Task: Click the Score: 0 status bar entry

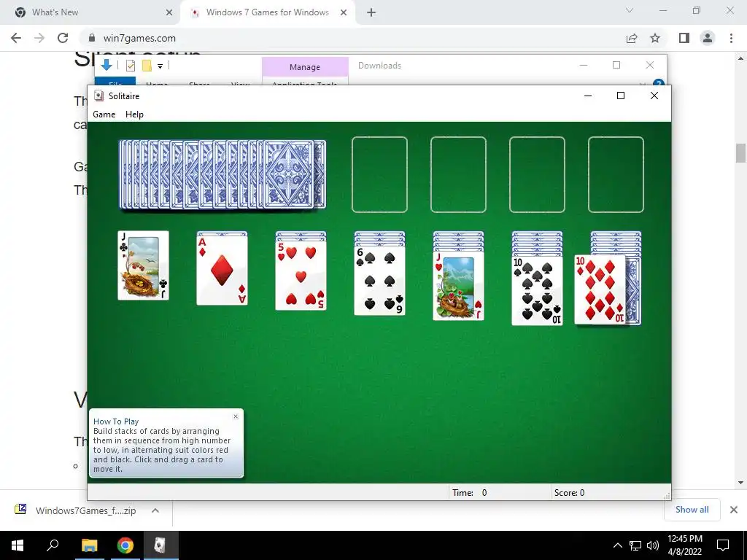Action: [569, 492]
